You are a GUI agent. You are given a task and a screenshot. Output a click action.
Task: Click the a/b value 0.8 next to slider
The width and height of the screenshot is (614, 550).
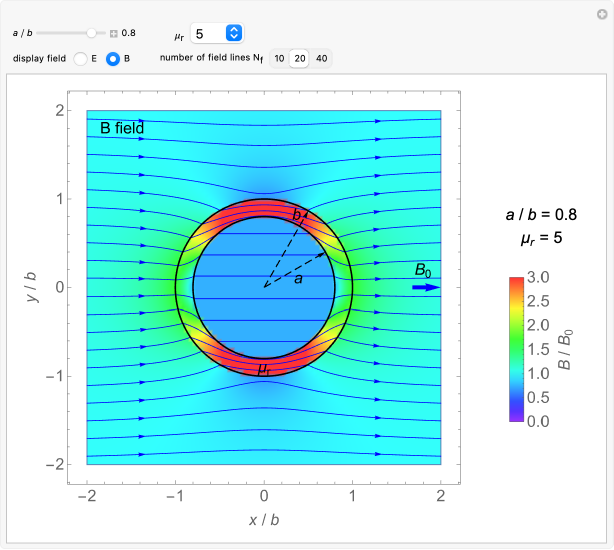click(128, 33)
